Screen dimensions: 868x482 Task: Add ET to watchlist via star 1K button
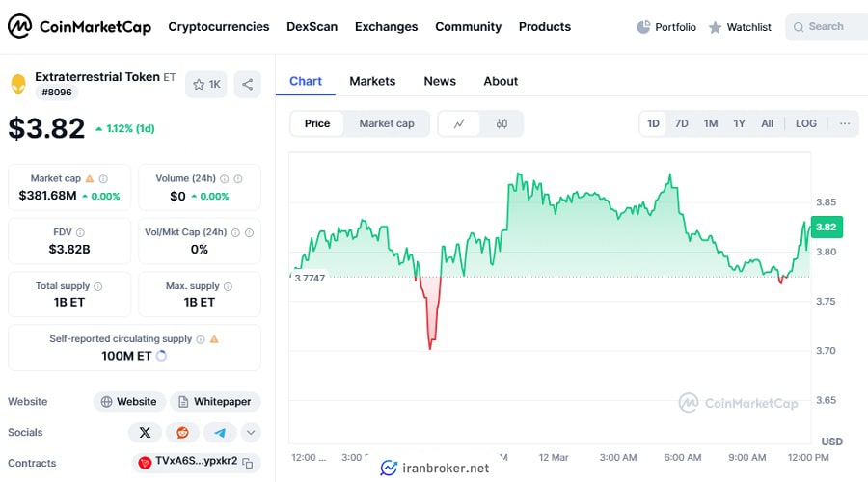click(x=206, y=84)
